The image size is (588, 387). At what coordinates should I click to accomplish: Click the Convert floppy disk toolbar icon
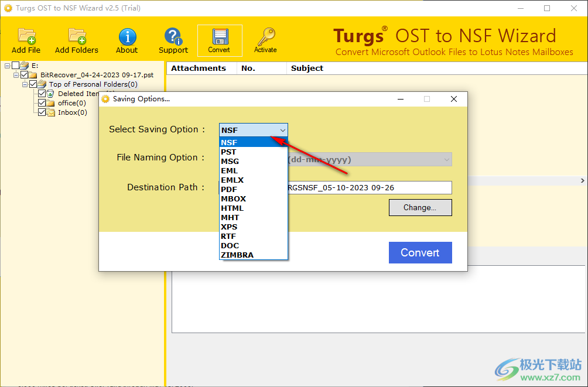tap(220, 37)
